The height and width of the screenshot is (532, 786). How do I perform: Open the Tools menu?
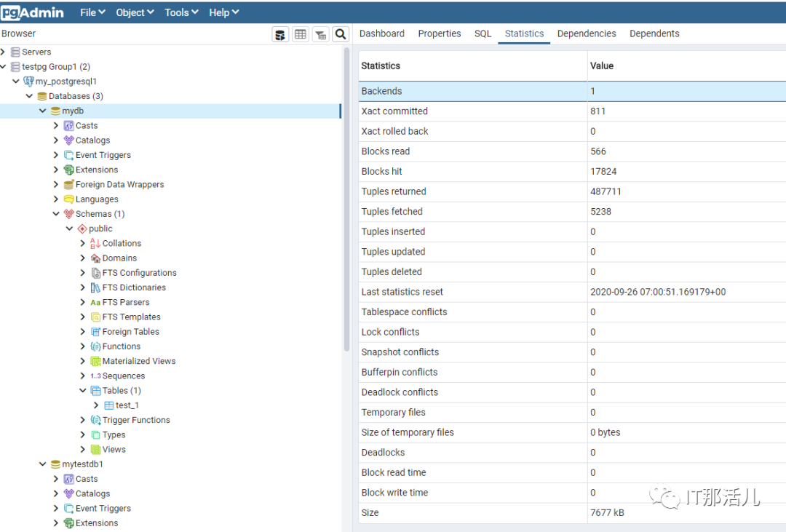pyautogui.click(x=181, y=12)
